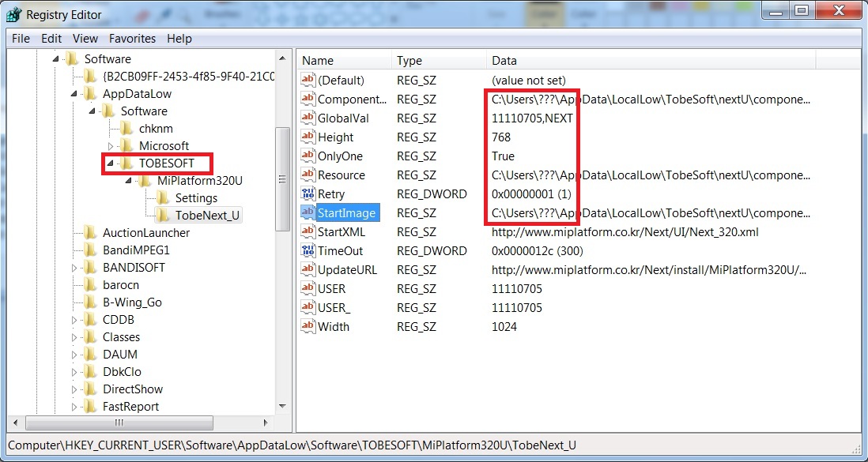Click the TobeNext_U folder icon
Viewport: 868px width, 462px height.
click(163, 216)
